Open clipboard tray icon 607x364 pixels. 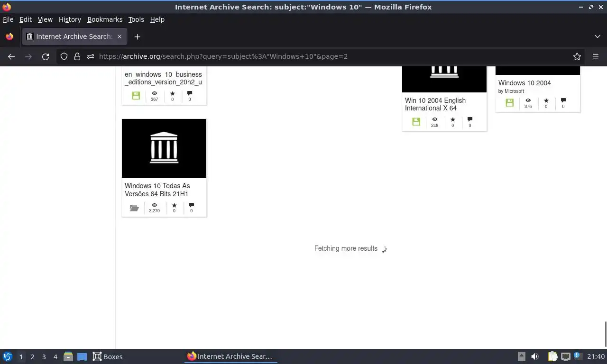pos(553,357)
